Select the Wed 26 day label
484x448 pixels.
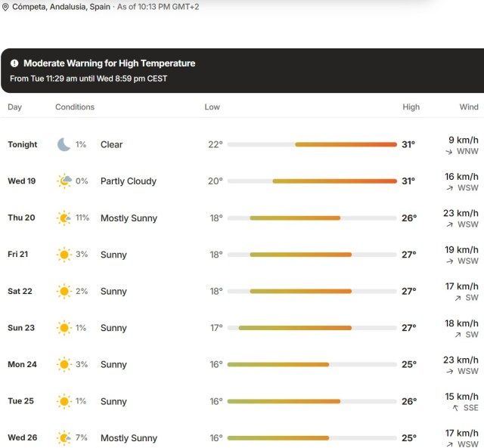23,437
